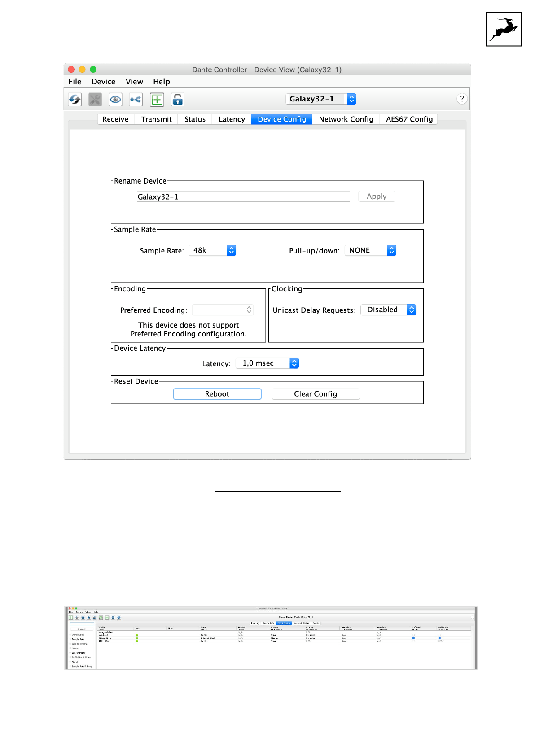Click the question mark help icon
Viewport: 535px width, 756px height.
462,99
